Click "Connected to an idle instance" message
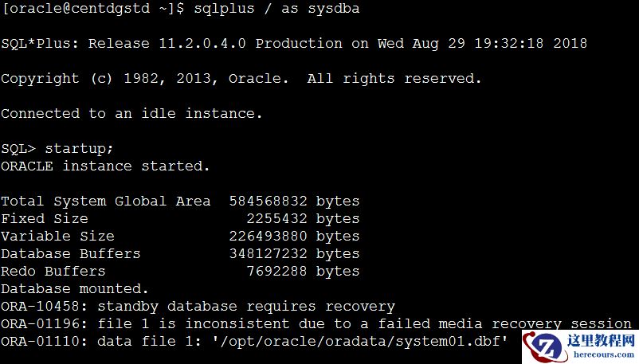The image size is (639, 364). tap(131, 113)
